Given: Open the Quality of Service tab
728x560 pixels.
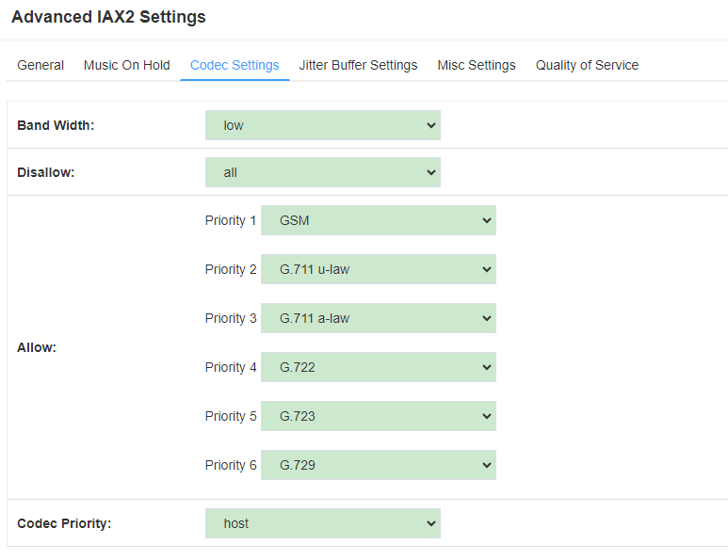Looking at the screenshot, I should [587, 65].
